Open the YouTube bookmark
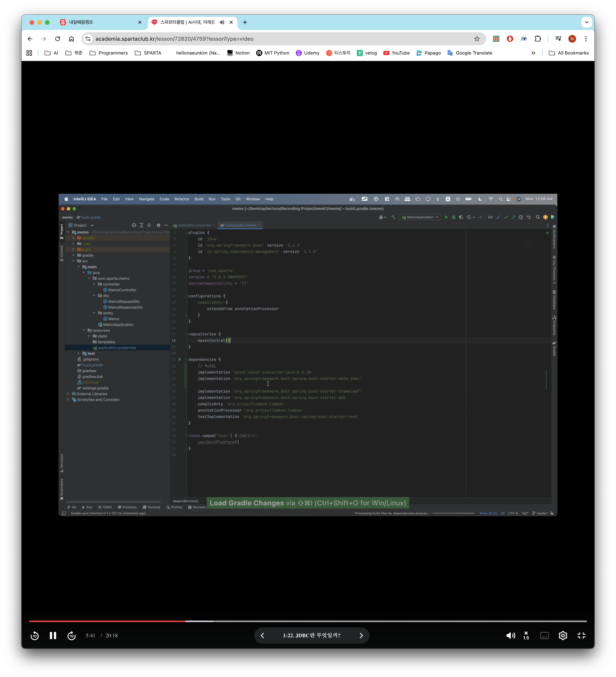 396,53
